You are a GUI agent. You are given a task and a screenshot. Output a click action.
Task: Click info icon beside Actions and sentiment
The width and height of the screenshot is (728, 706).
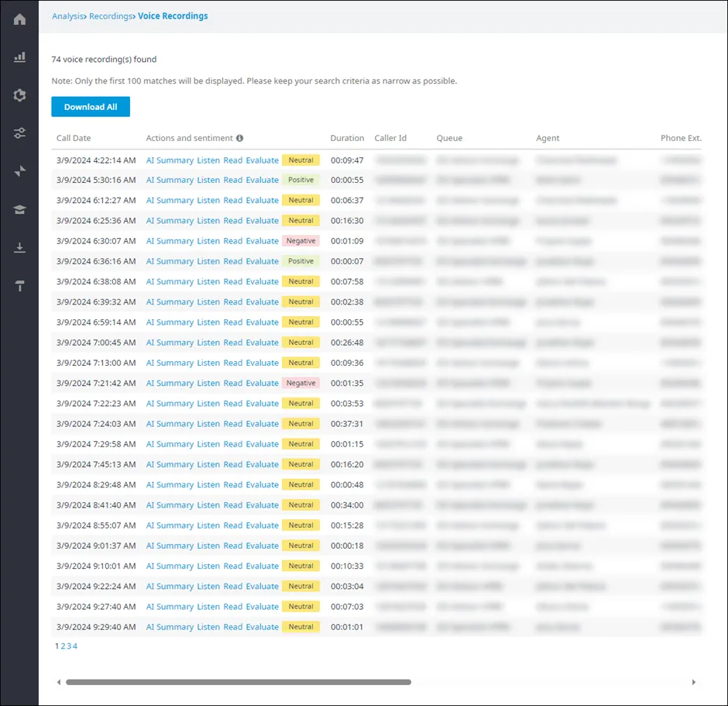pyautogui.click(x=239, y=138)
